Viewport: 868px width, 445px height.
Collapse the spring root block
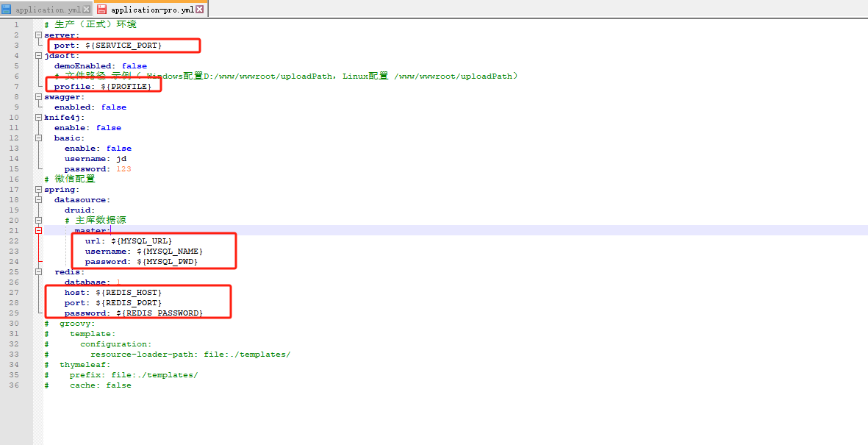pyautogui.click(x=38, y=190)
